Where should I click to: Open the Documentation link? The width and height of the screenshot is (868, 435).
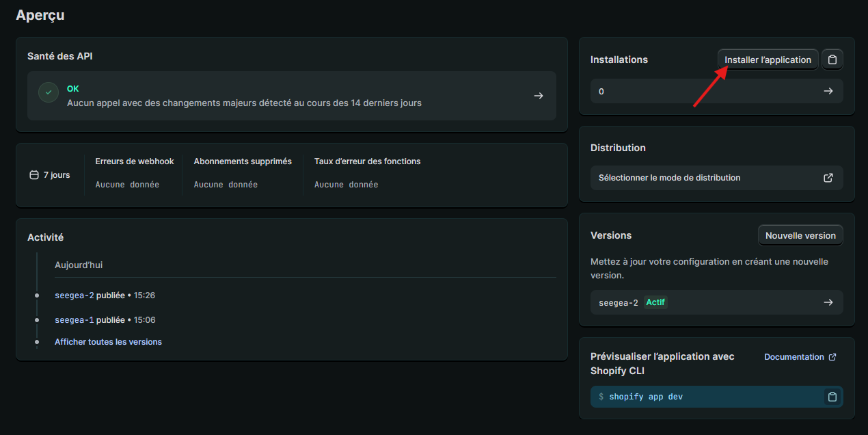coord(794,356)
